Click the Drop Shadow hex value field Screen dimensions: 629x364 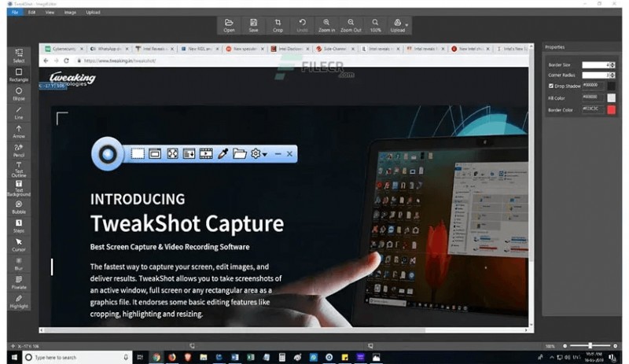[594, 86]
